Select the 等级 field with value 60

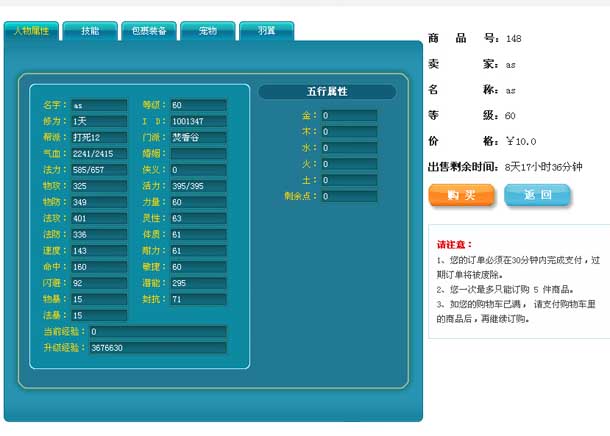[x=198, y=105]
